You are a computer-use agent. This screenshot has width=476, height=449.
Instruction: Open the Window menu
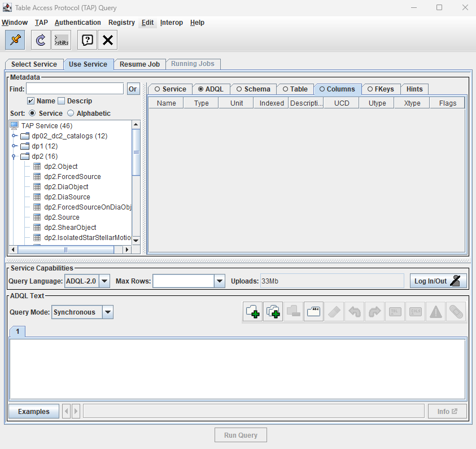click(15, 23)
